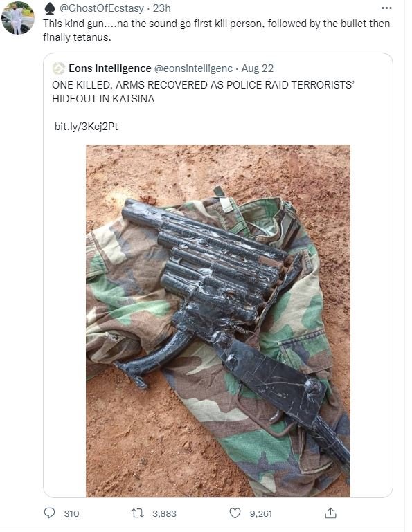Open the quoted gun photo
This screenshot has height=532, width=412.
[217, 320]
